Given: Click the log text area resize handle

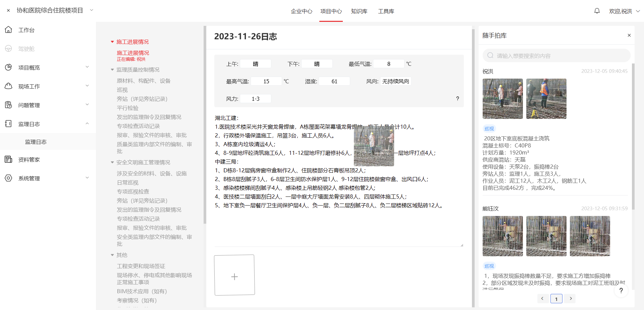Looking at the screenshot, I should (x=462, y=245).
